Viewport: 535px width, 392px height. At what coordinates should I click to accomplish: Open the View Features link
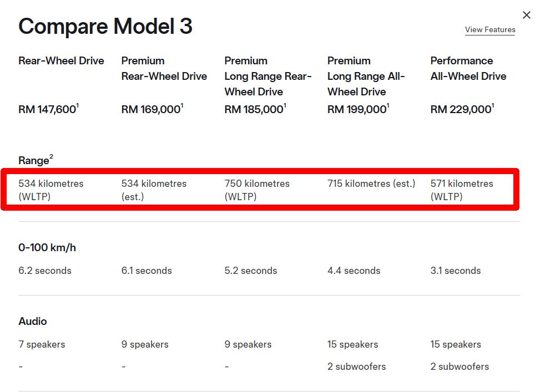(x=490, y=30)
